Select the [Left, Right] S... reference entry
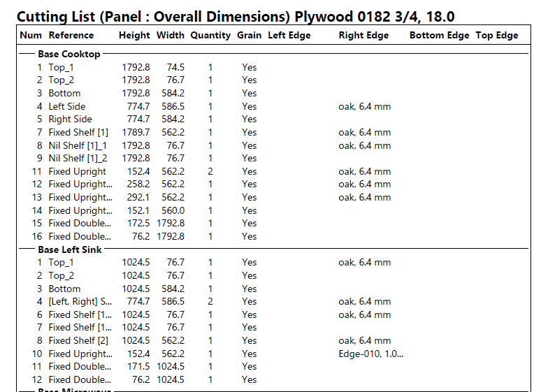Image resolution: width=534 pixels, height=392 pixels. (80, 302)
